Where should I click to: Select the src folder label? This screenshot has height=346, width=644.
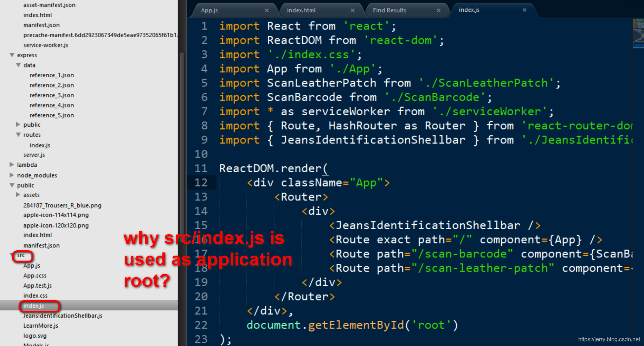tap(21, 255)
